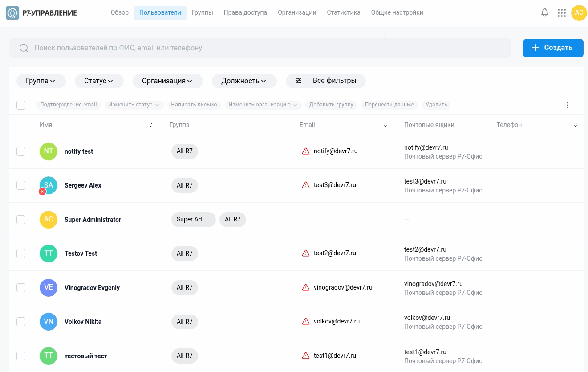Screen dimensions: 588x372
Task: Go to the Группы tab
Action: click(x=203, y=13)
